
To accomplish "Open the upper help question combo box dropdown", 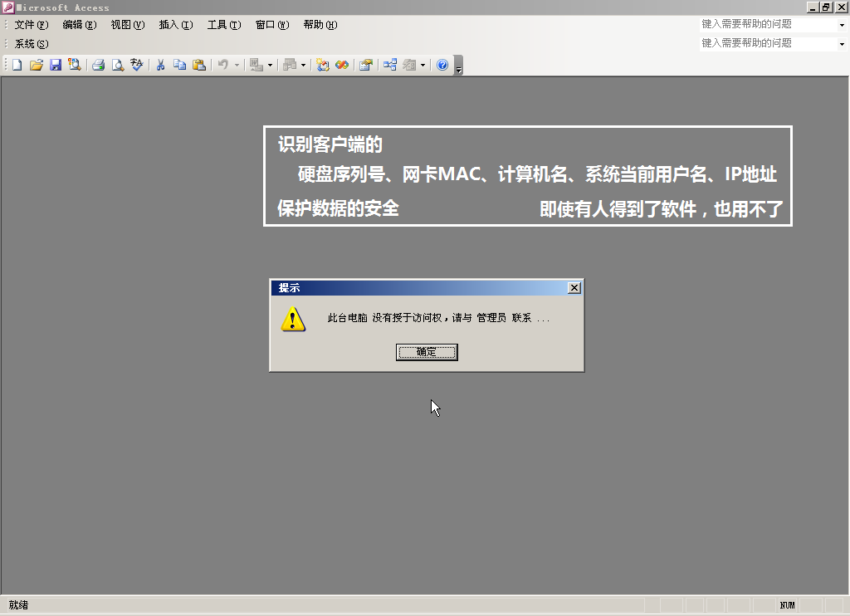I will [842, 25].
